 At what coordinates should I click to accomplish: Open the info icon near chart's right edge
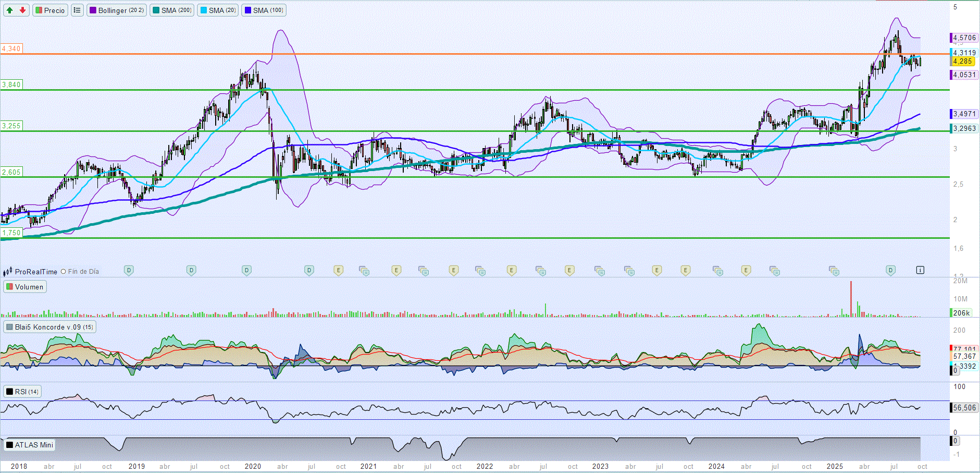click(920, 270)
